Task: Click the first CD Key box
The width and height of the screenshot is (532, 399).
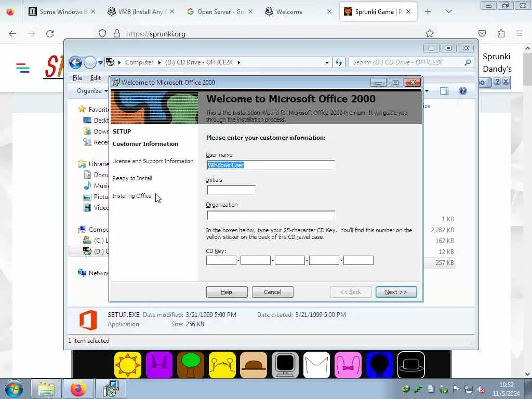Action: 221,260
